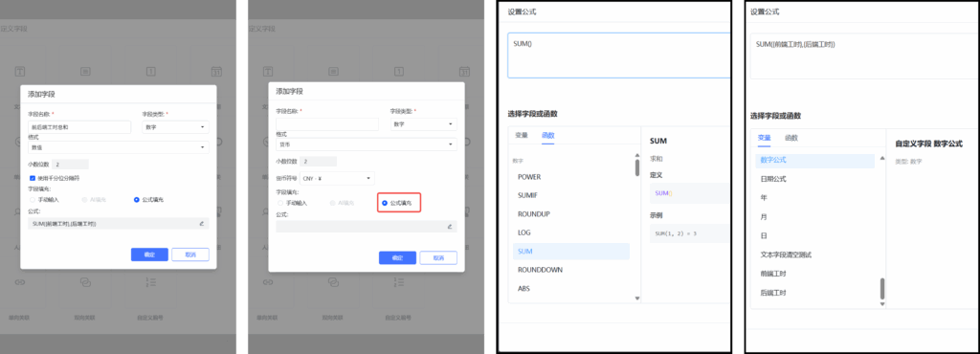
Task: Select the number field type icon behind the currency dialog
Action: pos(399,71)
